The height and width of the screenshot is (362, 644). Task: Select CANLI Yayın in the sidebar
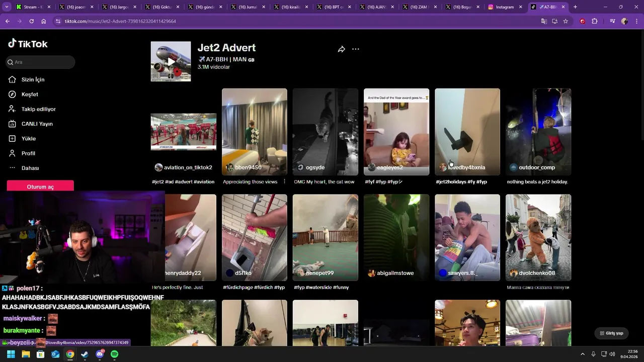click(37, 124)
